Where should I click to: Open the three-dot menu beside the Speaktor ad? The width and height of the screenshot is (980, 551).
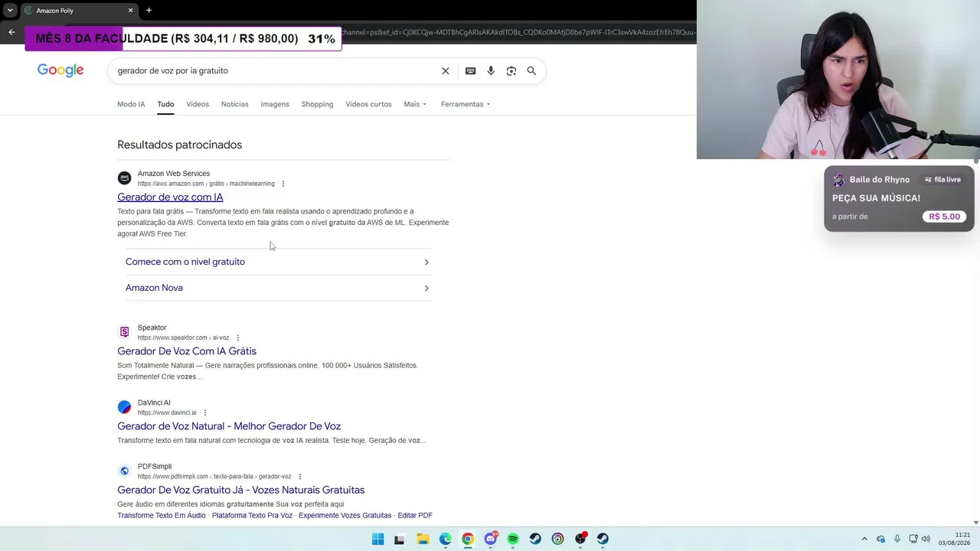238,337
